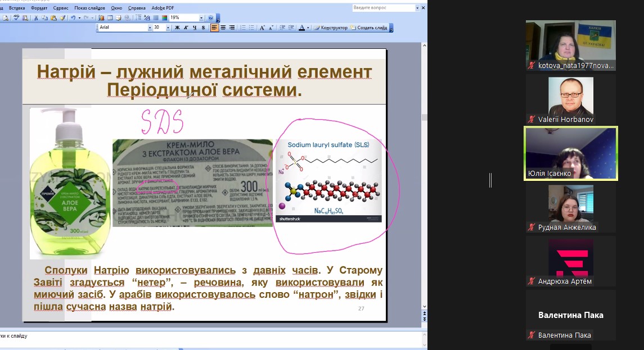Apply italic with the К button
Screen dimensions: 644x350
186,28
